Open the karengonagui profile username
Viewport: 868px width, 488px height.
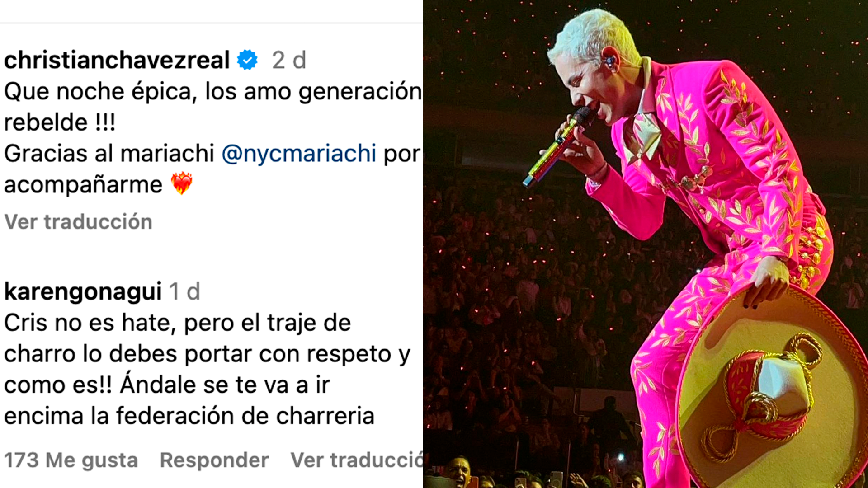(83, 291)
